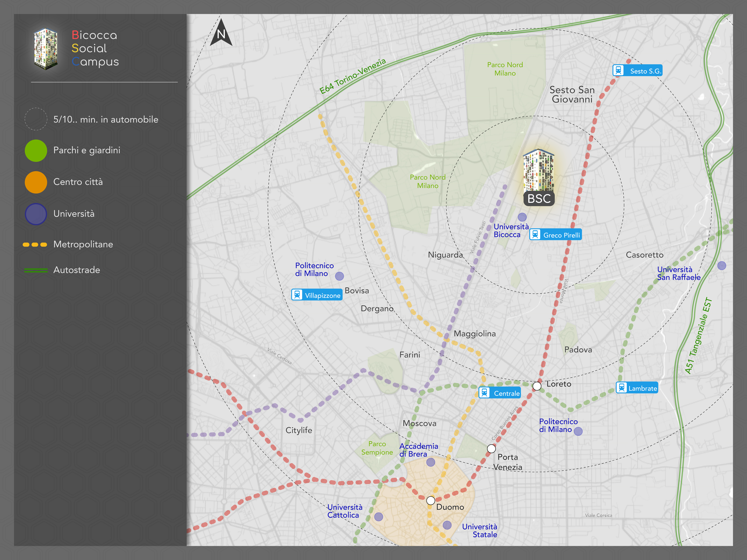This screenshot has height=560, width=747.
Task: Click the building logo in the sidebar
Action: pos(46,49)
